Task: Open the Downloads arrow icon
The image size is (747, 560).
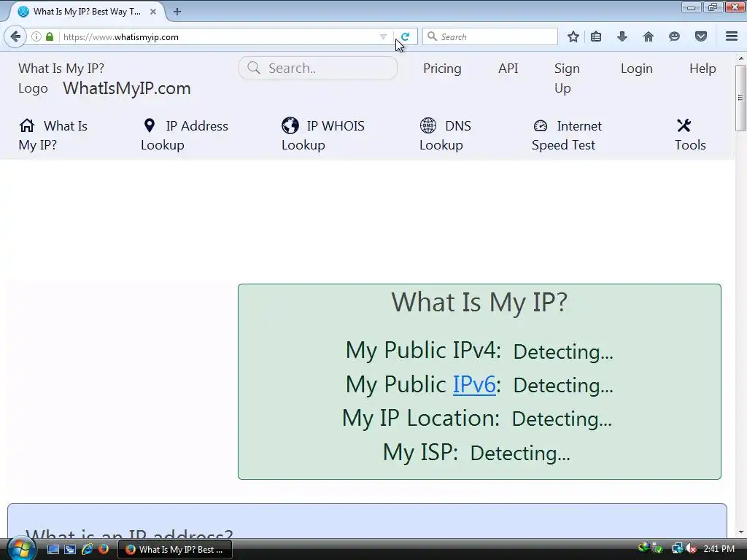Action: pos(622,36)
